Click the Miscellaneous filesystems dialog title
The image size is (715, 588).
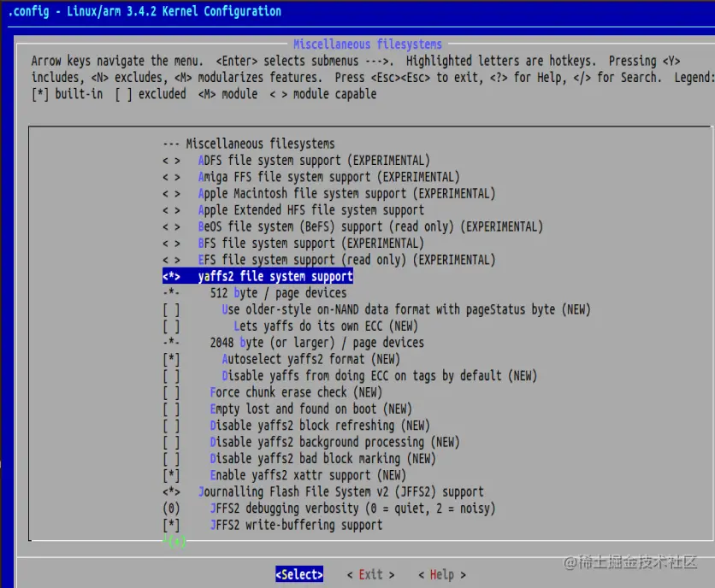pyautogui.click(x=368, y=44)
